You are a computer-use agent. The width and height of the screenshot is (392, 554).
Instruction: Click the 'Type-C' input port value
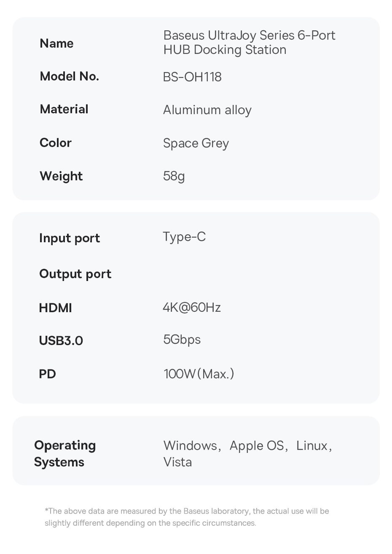click(184, 237)
